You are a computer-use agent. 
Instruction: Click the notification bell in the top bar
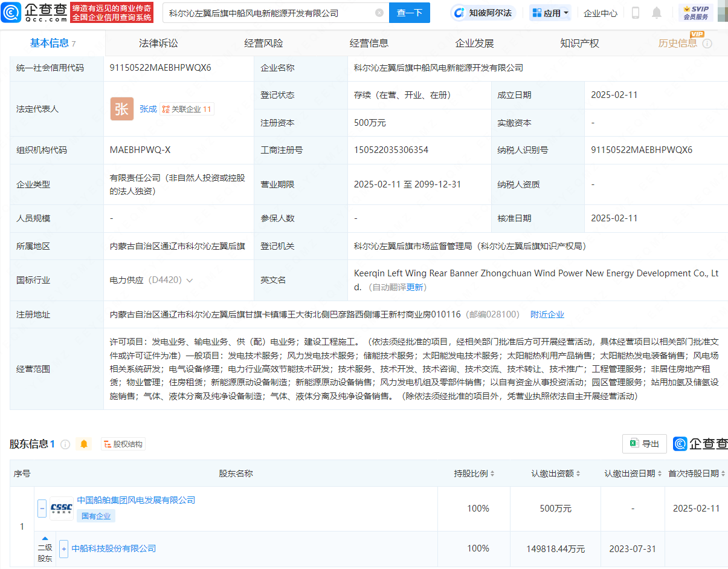click(x=657, y=13)
